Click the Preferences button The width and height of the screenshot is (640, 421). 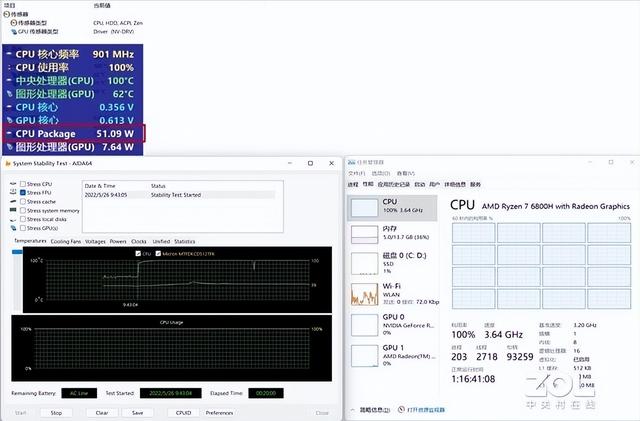220,412
